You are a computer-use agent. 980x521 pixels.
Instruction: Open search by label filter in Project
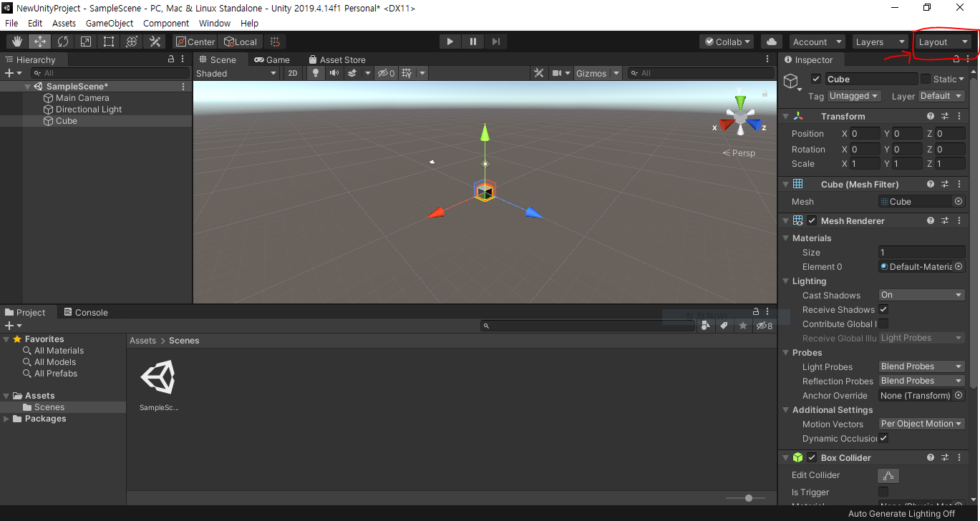[x=724, y=326]
